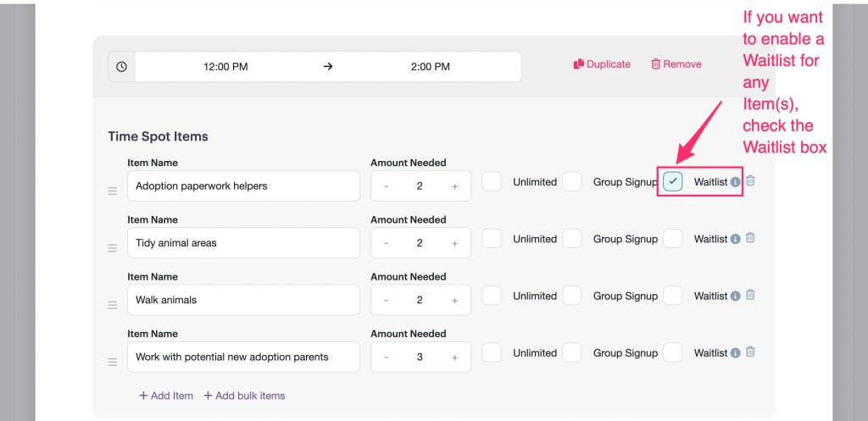Increase amount for Work with potential parents

tap(454, 357)
